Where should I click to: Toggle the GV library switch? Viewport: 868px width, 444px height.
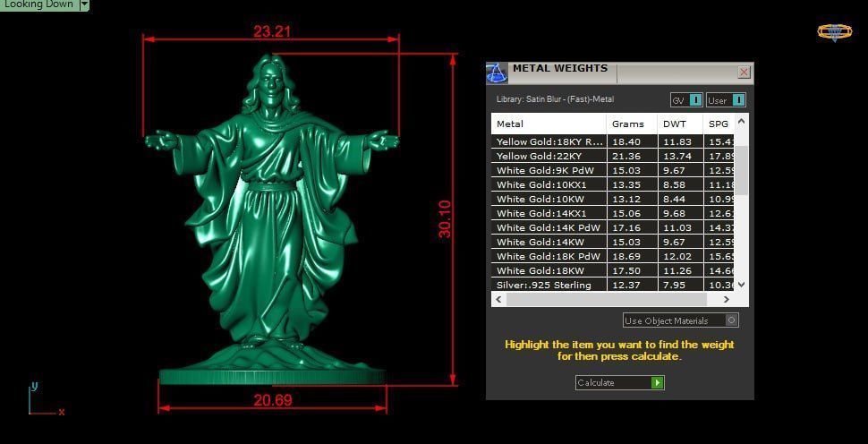[686, 100]
